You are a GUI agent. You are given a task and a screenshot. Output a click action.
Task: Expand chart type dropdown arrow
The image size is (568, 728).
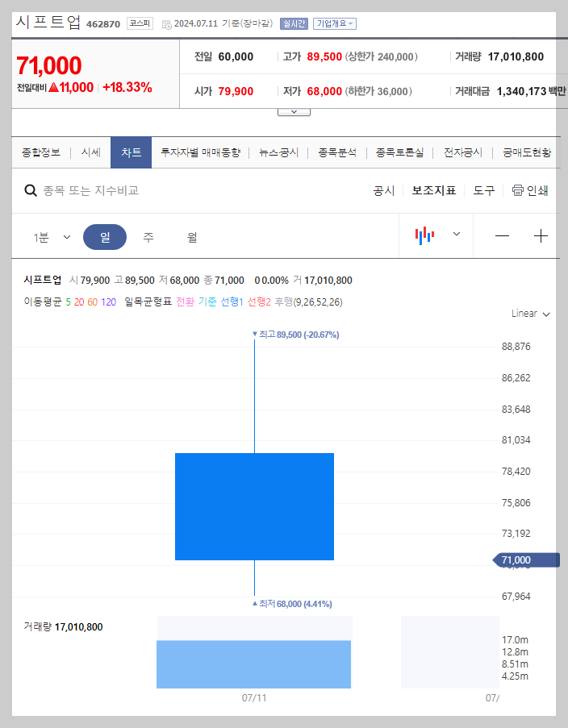click(457, 234)
